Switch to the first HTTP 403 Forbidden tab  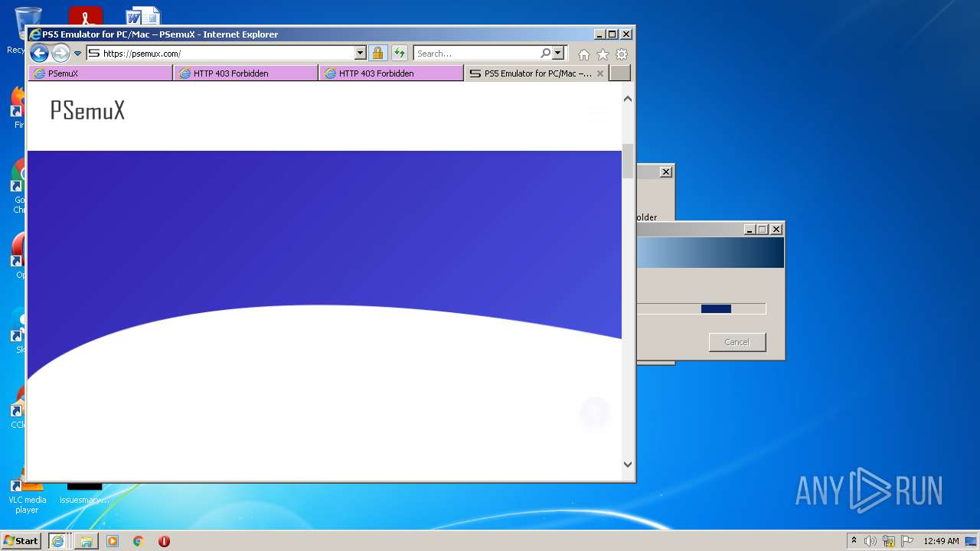click(246, 73)
